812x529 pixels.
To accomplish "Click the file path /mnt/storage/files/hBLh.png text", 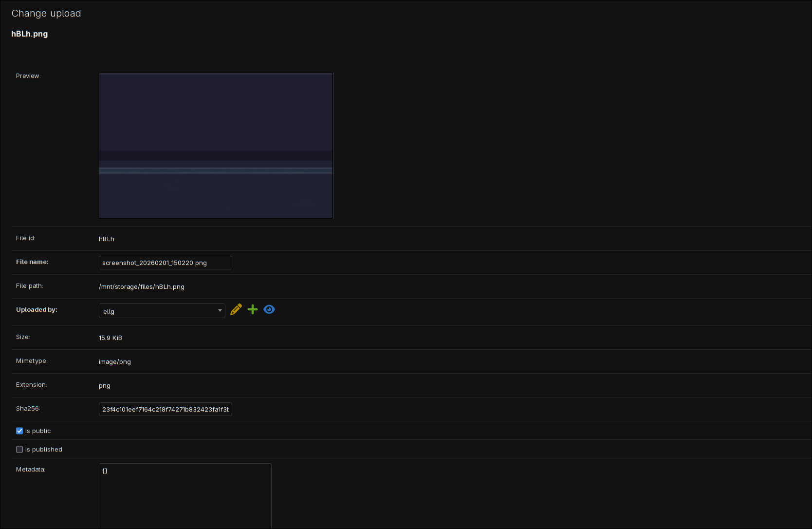I will pos(142,287).
